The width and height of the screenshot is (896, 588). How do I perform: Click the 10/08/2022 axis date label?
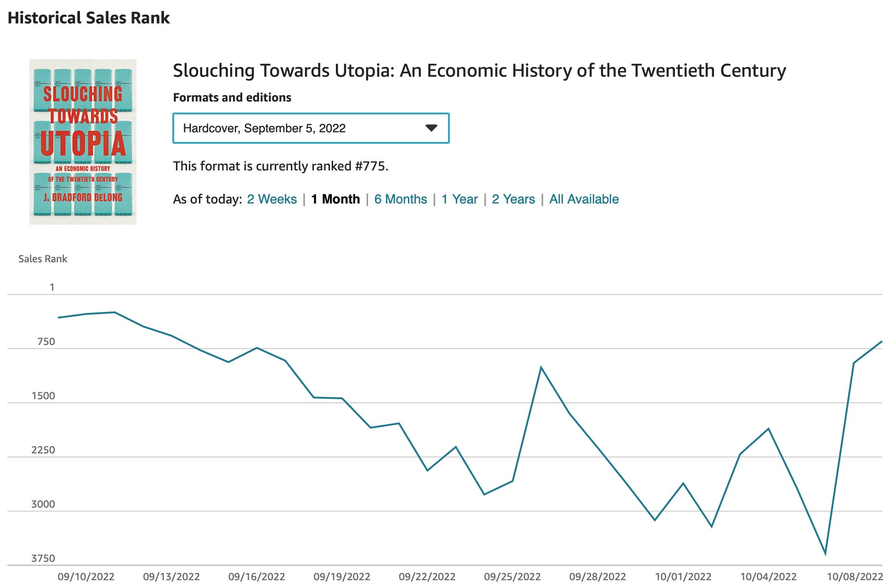855,577
